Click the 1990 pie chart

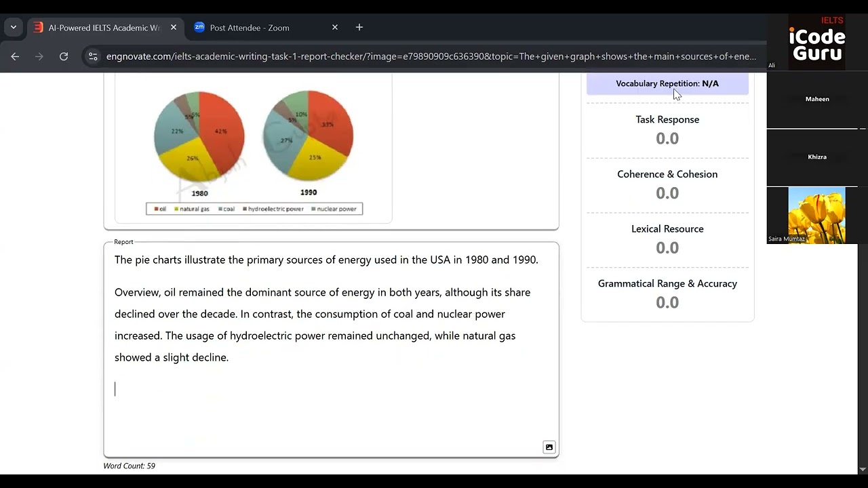pyautogui.click(x=309, y=135)
